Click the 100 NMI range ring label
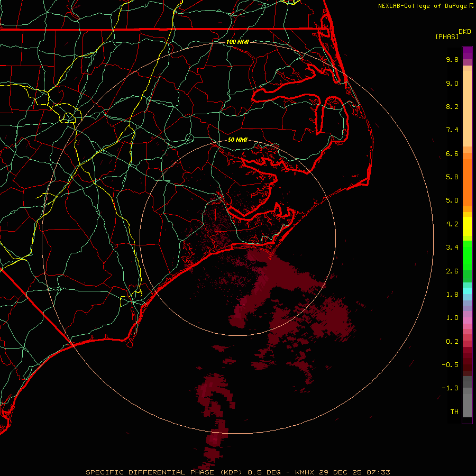 [x=237, y=42]
